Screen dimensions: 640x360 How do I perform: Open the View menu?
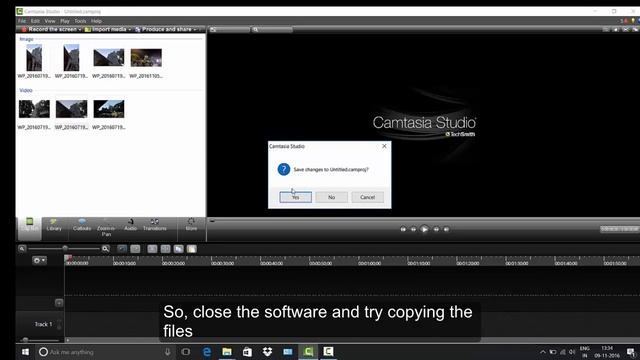tap(50, 21)
